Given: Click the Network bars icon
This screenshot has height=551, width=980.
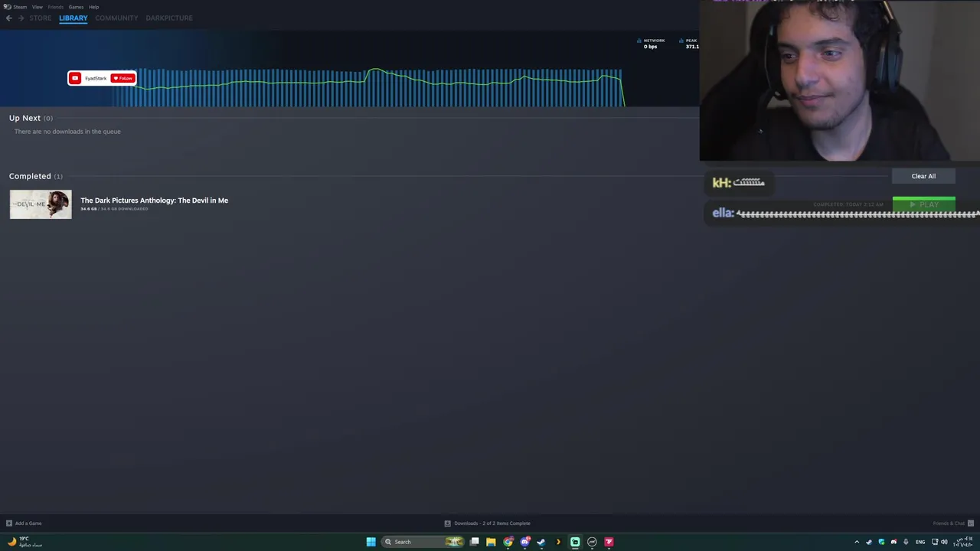Looking at the screenshot, I should (x=639, y=41).
